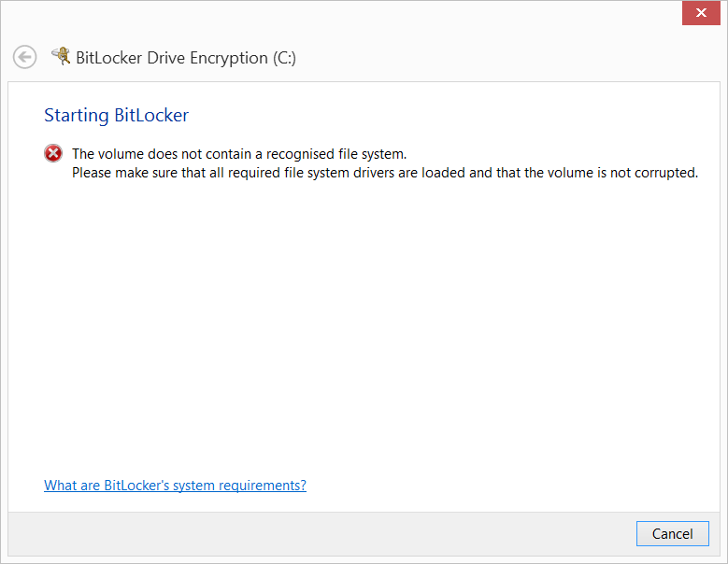This screenshot has width=728, height=564.
Task: Click the BitLocker key icon in header
Action: click(61, 57)
